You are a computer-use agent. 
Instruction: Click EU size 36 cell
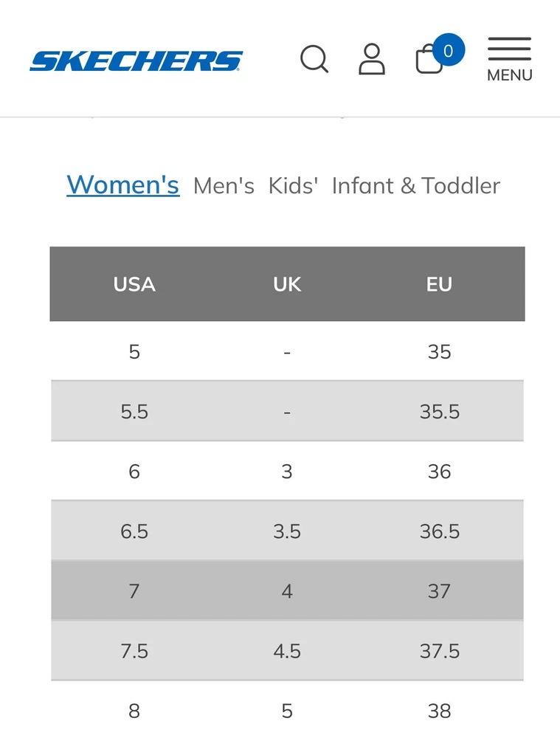[x=439, y=472]
